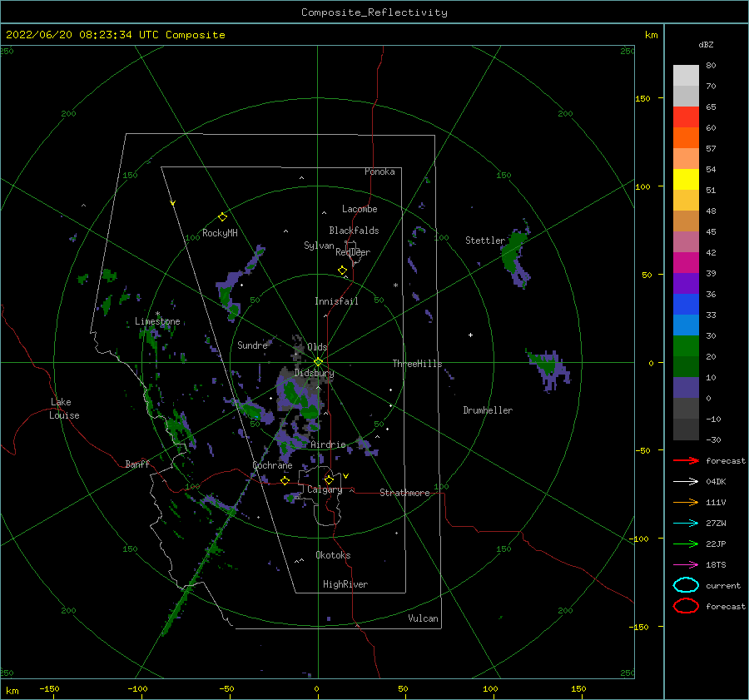The image size is (749, 700).
Task: Click the 04DK legend label text
Action: pos(716,481)
